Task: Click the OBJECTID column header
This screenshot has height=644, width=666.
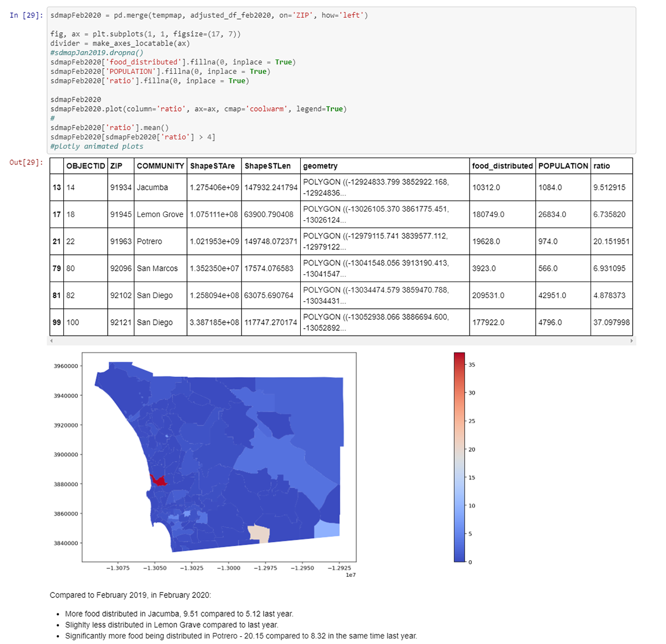Action: pyautogui.click(x=85, y=165)
